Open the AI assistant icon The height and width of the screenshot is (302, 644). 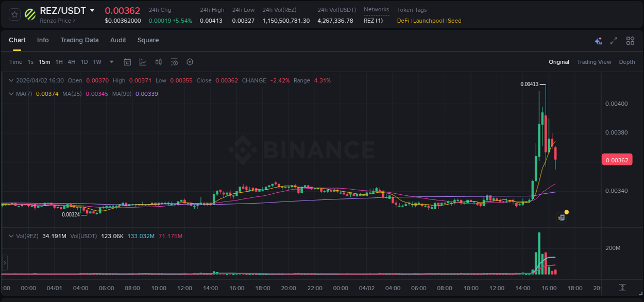598,40
